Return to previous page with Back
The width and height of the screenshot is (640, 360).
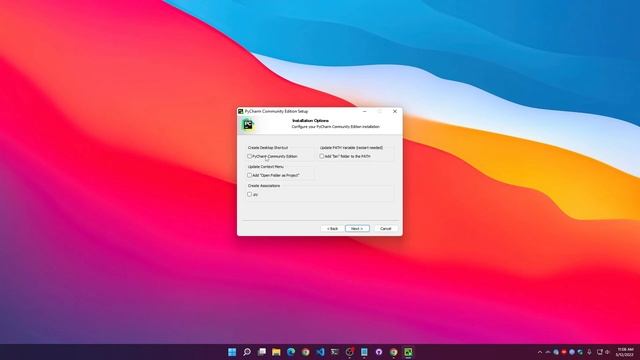point(332,229)
